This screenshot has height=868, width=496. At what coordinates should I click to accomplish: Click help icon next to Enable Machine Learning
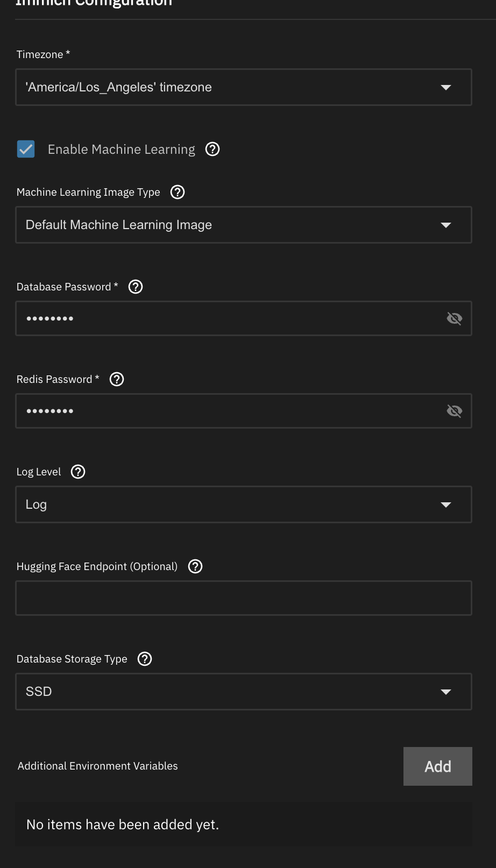[212, 149]
